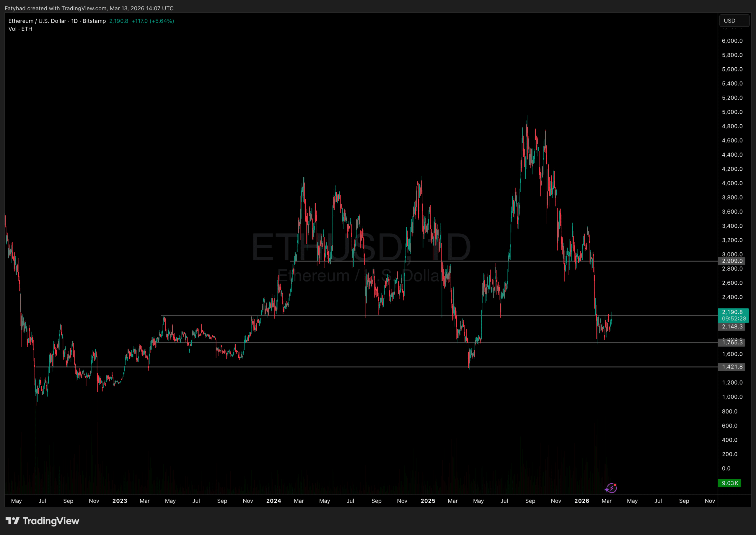This screenshot has width=756, height=535.
Task: Click the 1,600.0 price axis label
Action: (732, 354)
